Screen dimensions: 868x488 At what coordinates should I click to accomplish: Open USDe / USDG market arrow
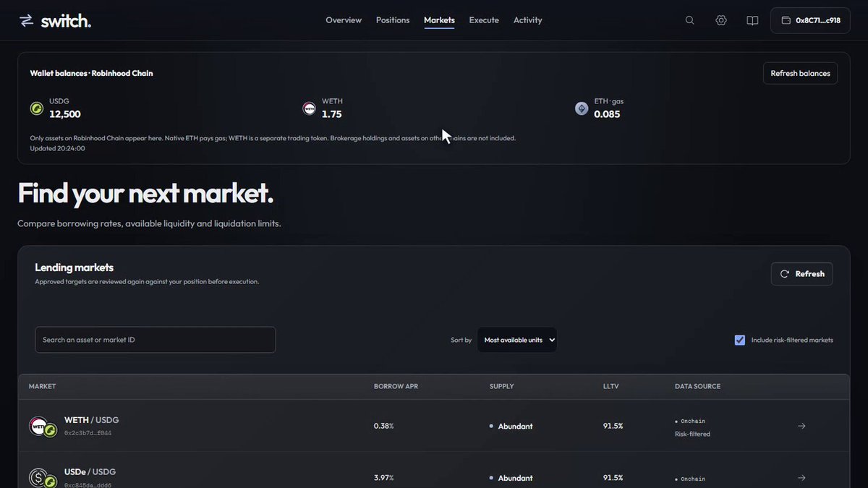(801, 478)
